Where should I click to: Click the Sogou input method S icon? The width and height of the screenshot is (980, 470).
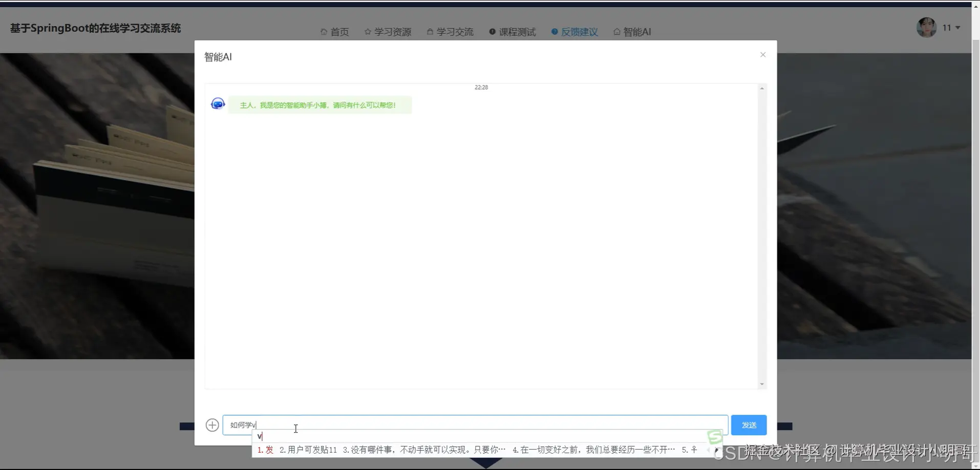tap(715, 437)
